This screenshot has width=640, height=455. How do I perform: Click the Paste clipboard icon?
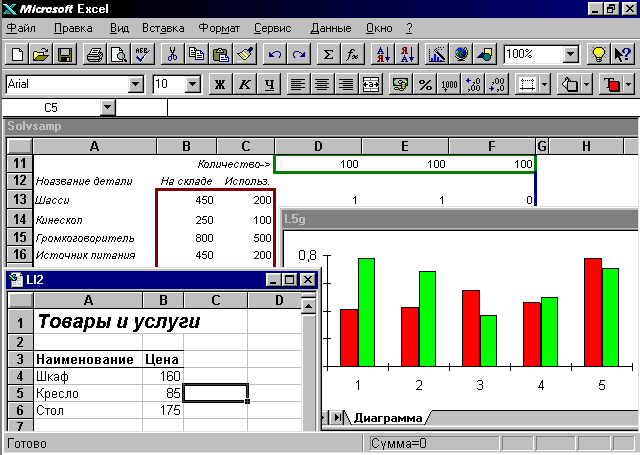221,54
